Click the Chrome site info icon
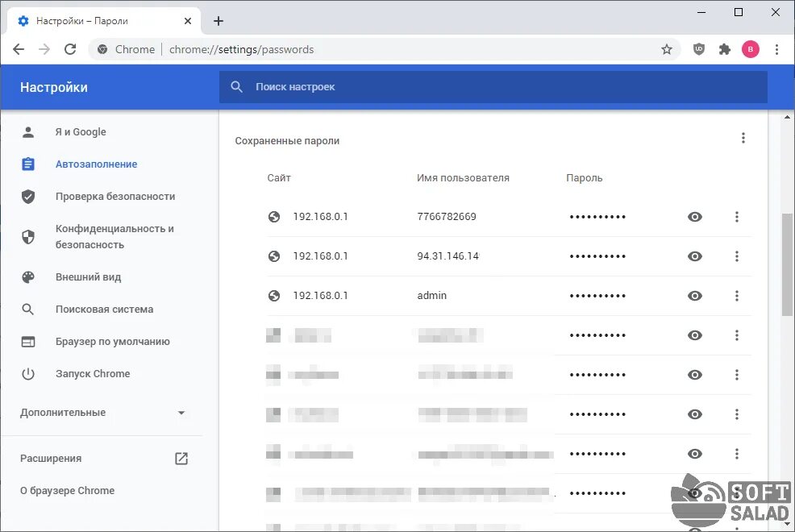795x532 pixels. (x=102, y=49)
